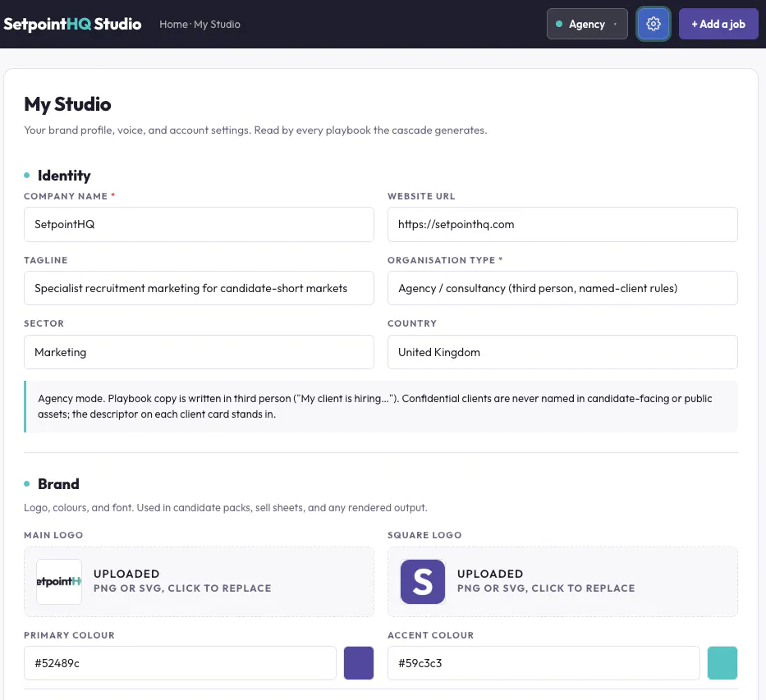Click the Brand section description text

click(225, 508)
